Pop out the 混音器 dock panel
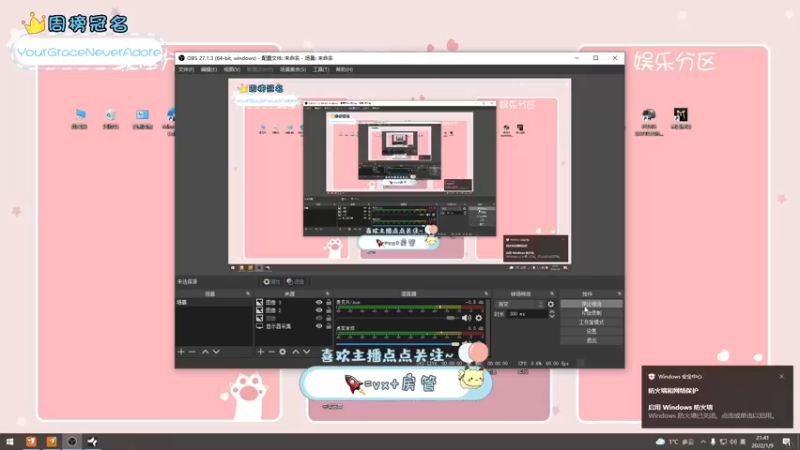This screenshot has height=450, width=800. [x=486, y=294]
